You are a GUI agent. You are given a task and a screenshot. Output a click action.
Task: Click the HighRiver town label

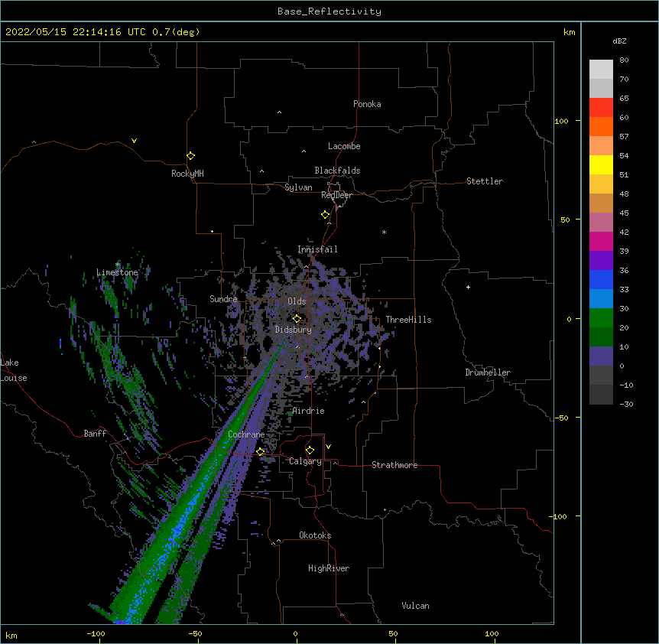tap(329, 568)
